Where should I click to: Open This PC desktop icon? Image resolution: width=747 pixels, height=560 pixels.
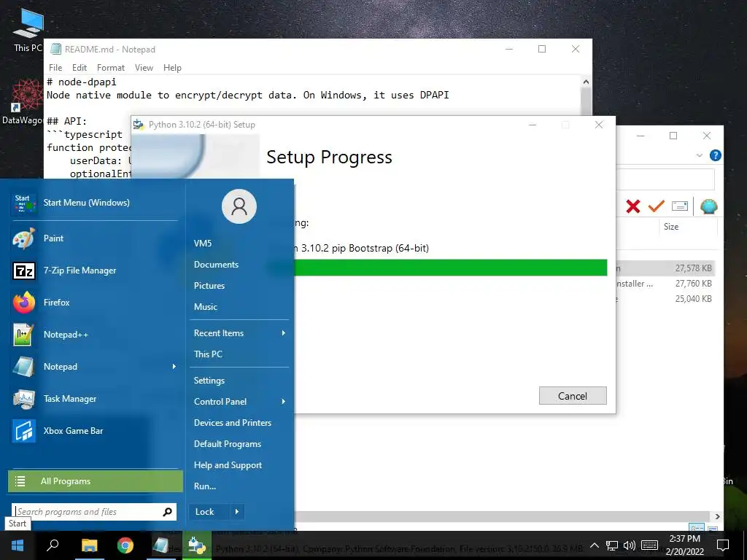point(28,30)
